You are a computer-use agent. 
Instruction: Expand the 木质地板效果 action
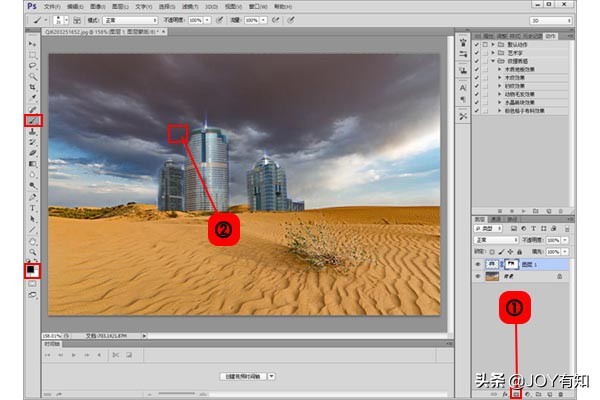500,69
